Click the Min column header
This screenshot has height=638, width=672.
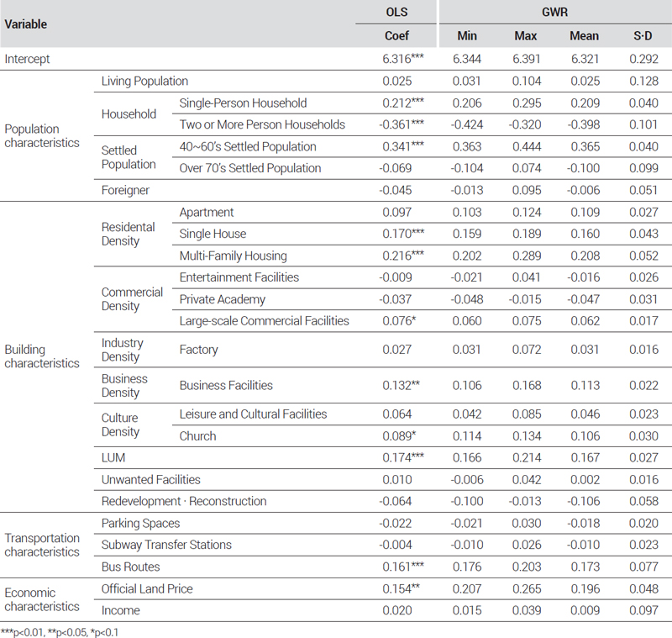(467, 36)
